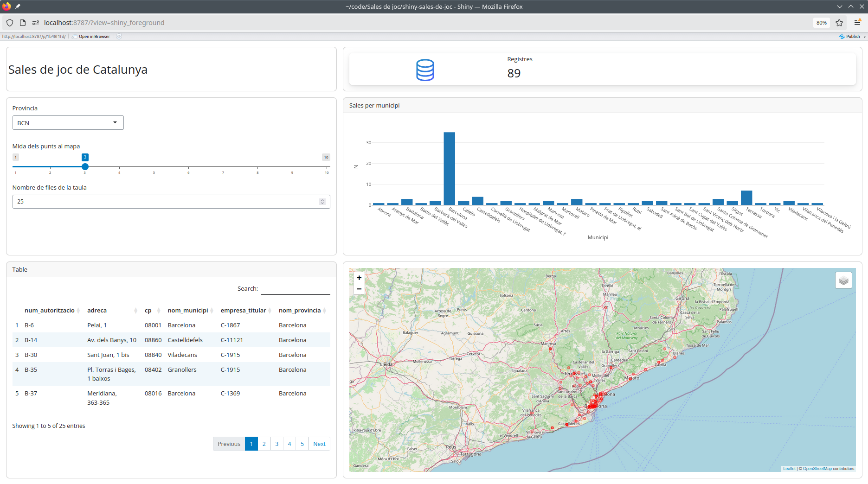Click the map zoom out minus button
Image resolution: width=868 pixels, height=484 pixels.
click(359, 289)
